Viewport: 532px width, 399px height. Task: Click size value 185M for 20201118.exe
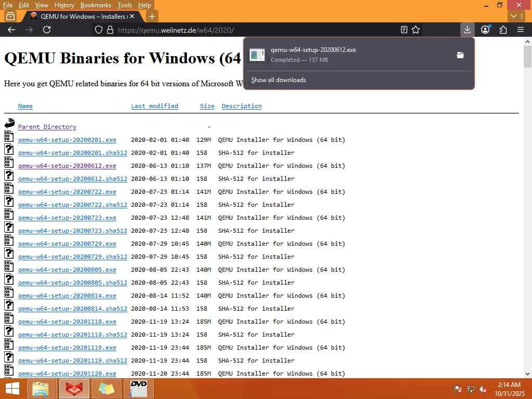204,322
